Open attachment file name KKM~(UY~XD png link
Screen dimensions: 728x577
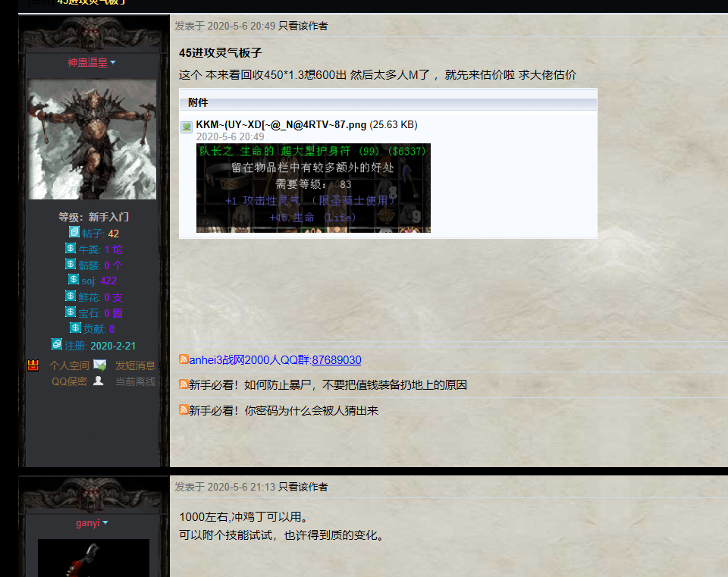[x=281, y=124]
